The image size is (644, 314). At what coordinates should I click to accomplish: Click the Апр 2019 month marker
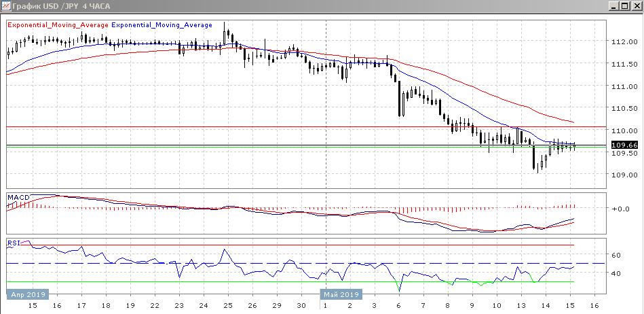coord(27,294)
